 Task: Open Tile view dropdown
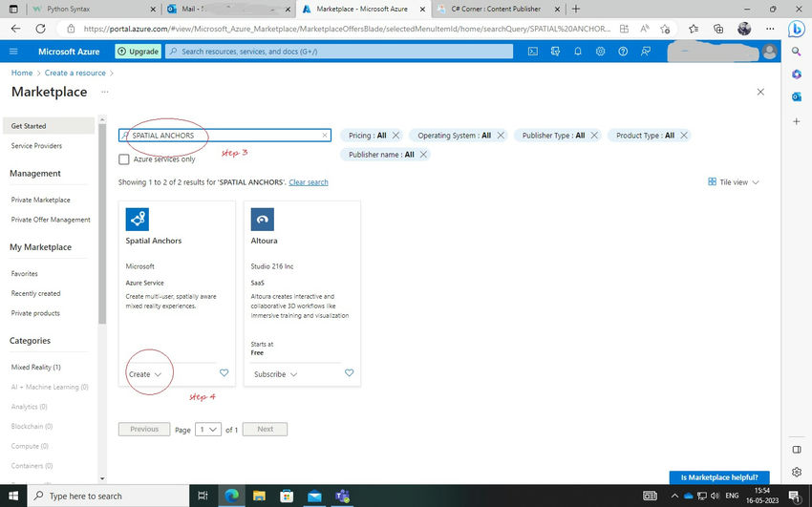[734, 182]
